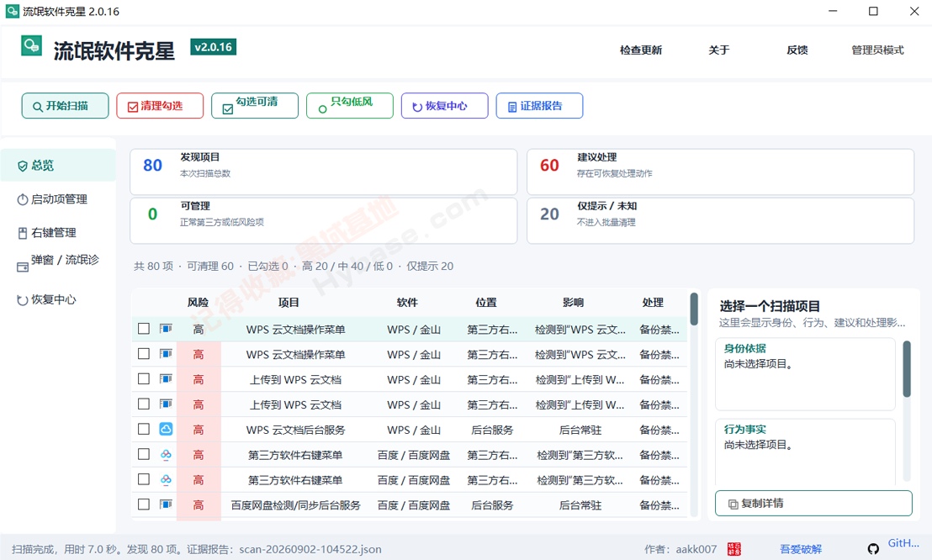Click the 影响 column header
The image size is (932, 560).
(574, 303)
